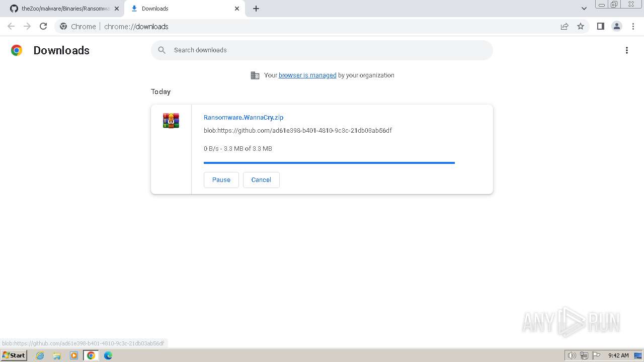This screenshot has width=644, height=362.
Task: Open Action Center flag icon
Action: point(596,355)
